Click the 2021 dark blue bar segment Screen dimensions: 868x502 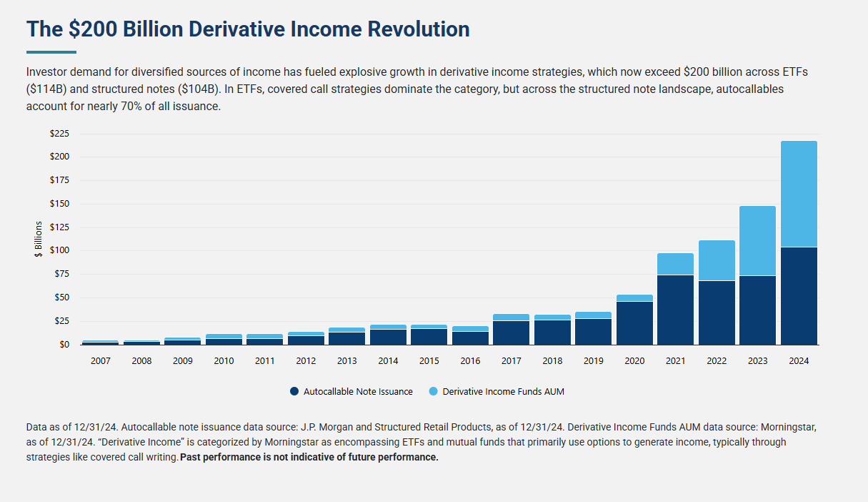[675, 310]
